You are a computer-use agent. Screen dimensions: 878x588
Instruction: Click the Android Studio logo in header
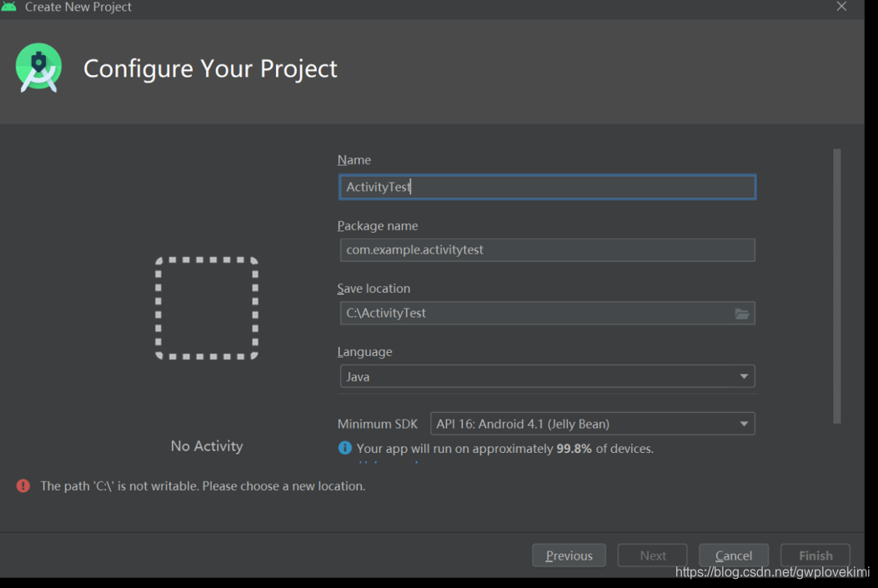(38, 68)
